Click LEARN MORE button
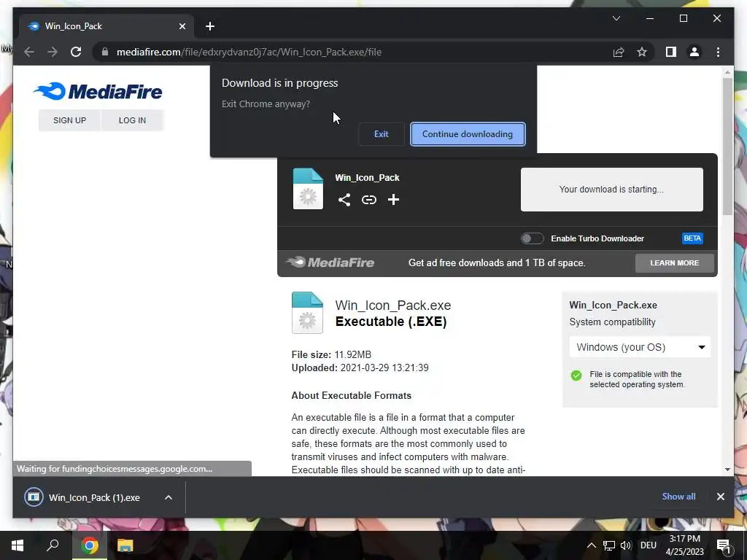The width and height of the screenshot is (747, 560). [674, 262]
